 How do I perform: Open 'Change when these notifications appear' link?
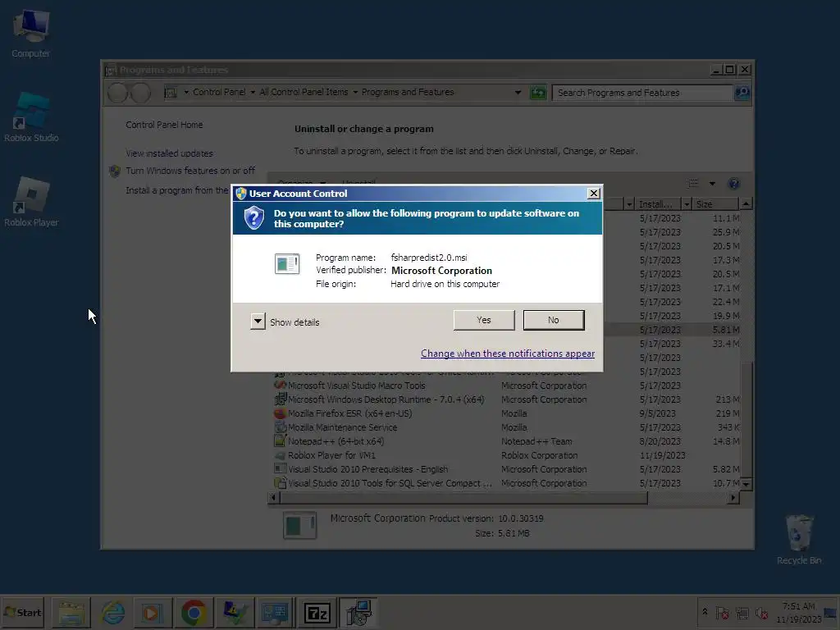pyautogui.click(x=507, y=354)
